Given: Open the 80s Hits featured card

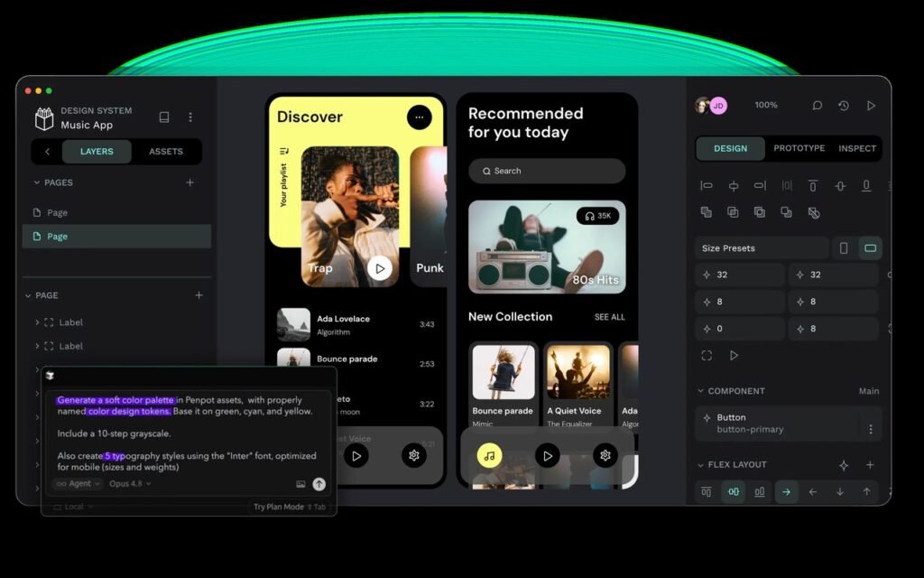Looking at the screenshot, I should [x=547, y=247].
